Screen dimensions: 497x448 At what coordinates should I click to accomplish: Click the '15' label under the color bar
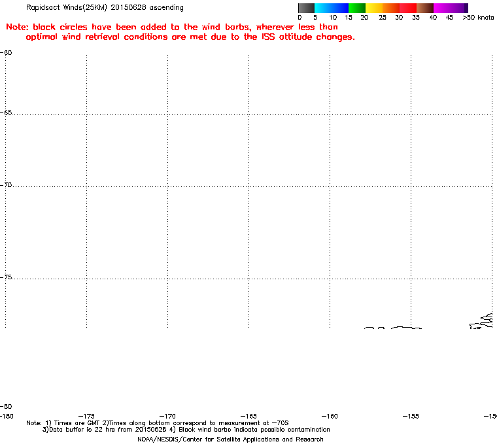coord(349,18)
